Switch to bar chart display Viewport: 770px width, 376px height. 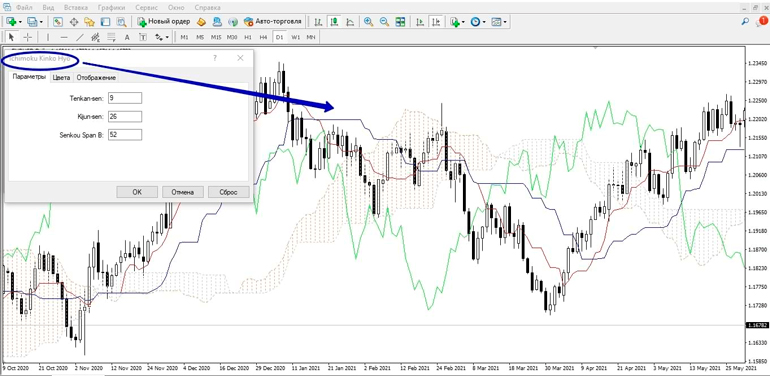coord(318,22)
